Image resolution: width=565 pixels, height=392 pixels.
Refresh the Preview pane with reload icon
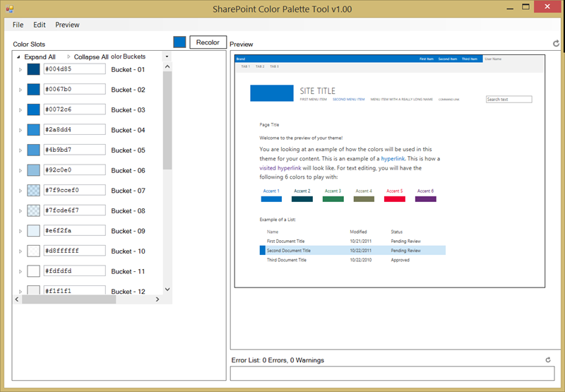[x=556, y=44]
